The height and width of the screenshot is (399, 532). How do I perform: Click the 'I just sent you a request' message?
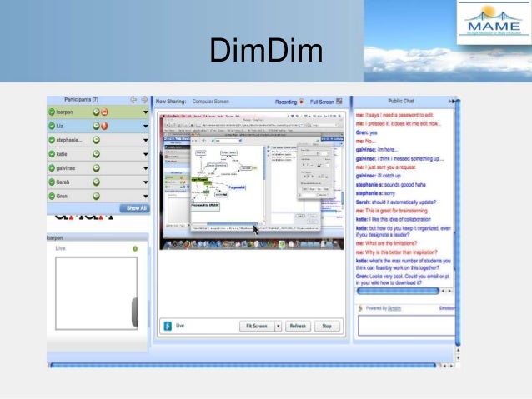385,167
